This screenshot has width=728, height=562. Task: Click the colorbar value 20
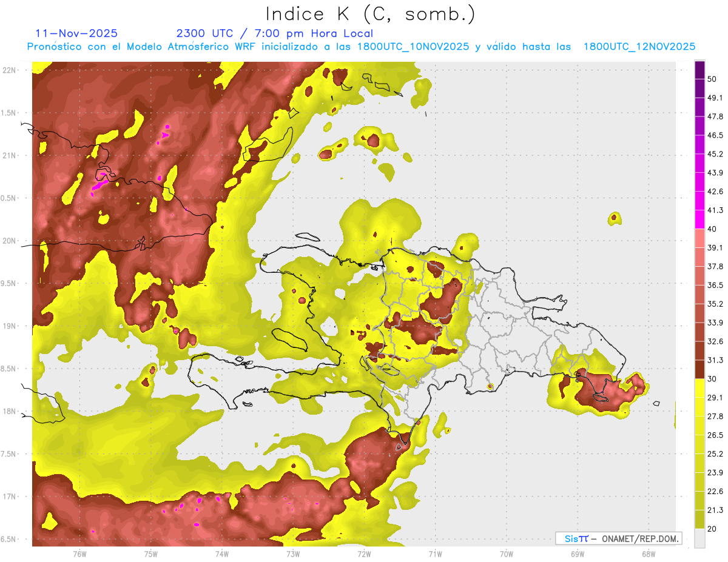(712, 529)
